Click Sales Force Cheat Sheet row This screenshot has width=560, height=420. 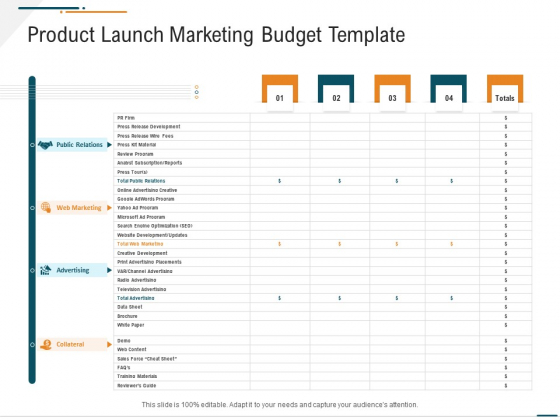[x=322, y=359]
